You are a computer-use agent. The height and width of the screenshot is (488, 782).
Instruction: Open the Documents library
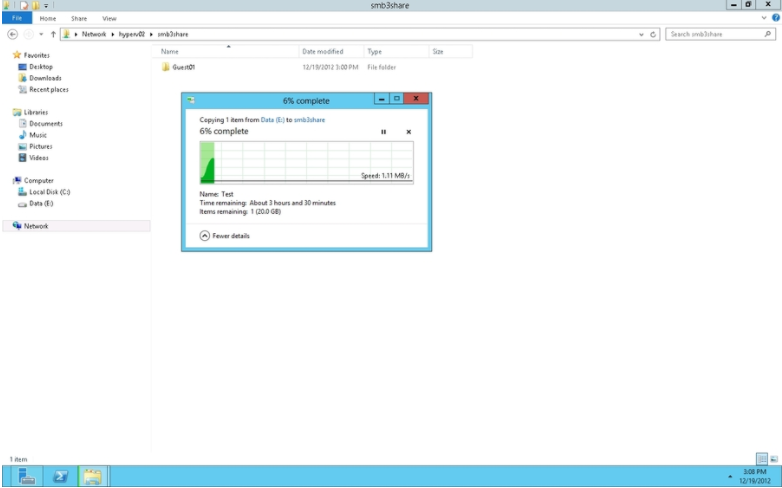pos(40,124)
